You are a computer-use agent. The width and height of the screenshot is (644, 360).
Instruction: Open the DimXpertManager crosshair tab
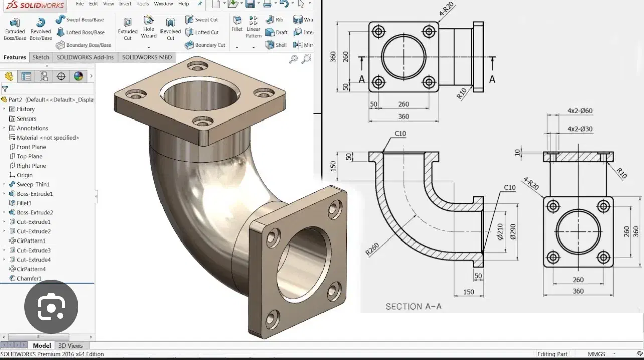pos(61,76)
